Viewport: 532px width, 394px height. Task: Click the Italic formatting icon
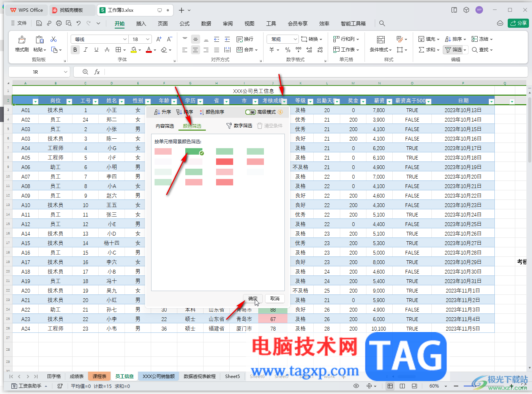(86, 50)
